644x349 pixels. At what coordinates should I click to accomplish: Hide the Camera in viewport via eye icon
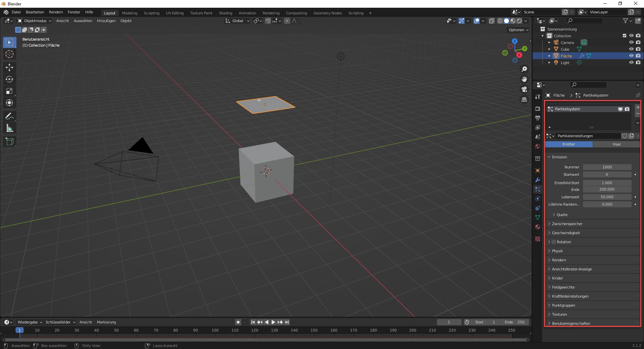coord(631,42)
